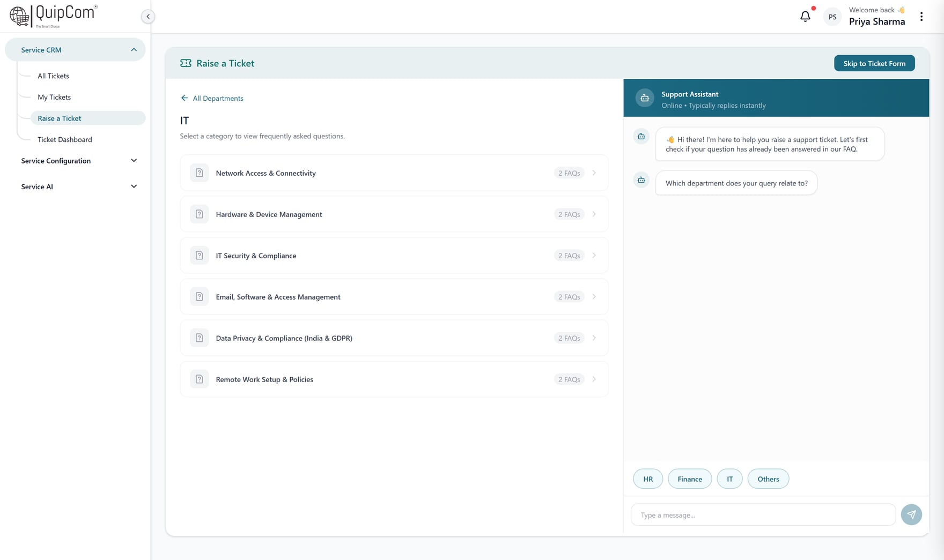The image size is (944, 560).
Task: Click the PS profile avatar
Action: coord(832,17)
